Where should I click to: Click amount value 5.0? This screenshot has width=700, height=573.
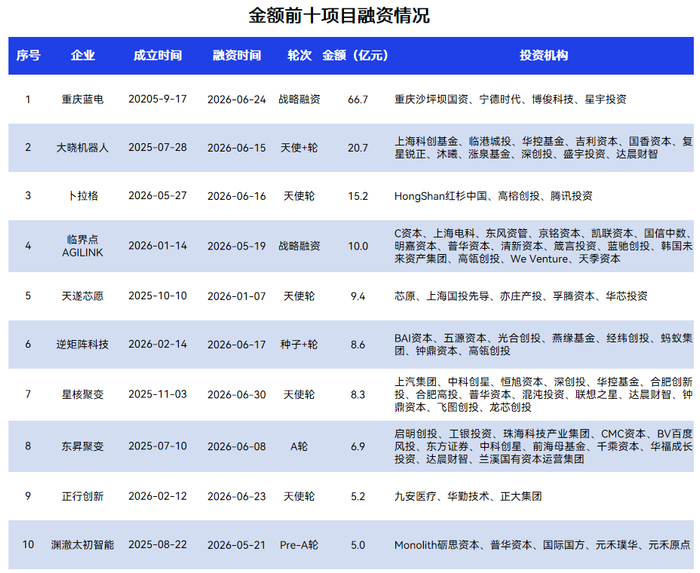point(358,545)
